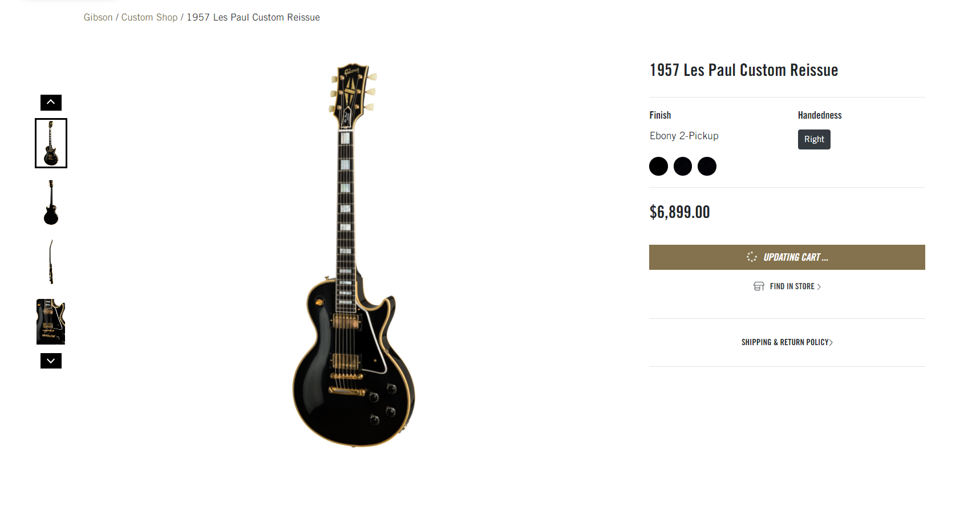Choose the first black finish swatch
The height and width of the screenshot is (506, 980).
pyautogui.click(x=658, y=167)
